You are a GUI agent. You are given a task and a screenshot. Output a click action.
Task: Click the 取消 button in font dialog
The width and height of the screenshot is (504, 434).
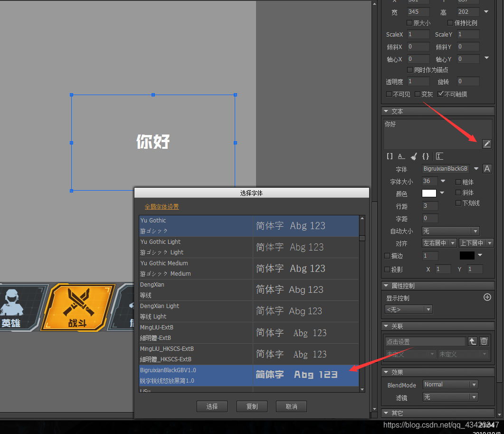pos(291,406)
